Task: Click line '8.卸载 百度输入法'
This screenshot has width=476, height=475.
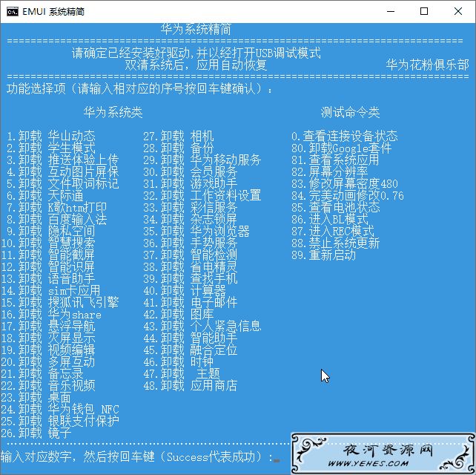Action: pyautogui.click(x=57, y=219)
